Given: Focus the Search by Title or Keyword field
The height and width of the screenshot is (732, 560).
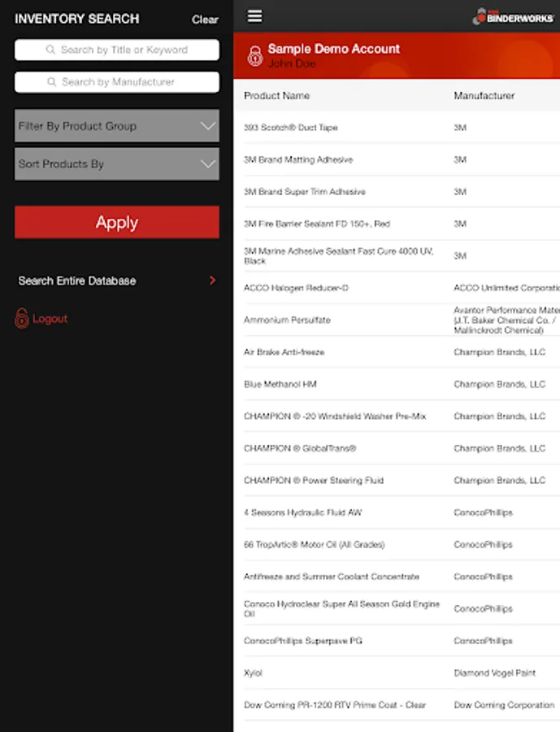Looking at the screenshot, I should click(117, 50).
